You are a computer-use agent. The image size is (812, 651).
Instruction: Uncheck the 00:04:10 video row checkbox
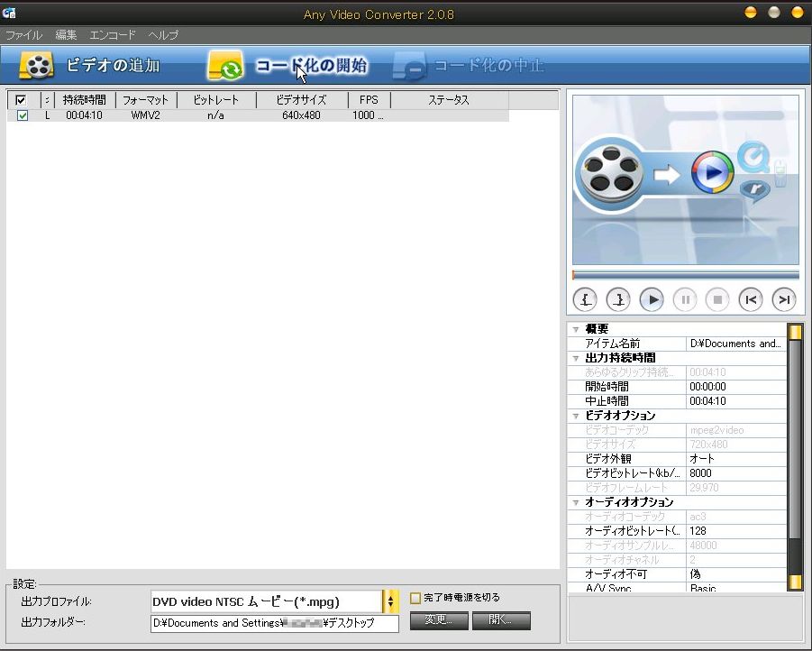click(23, 115)
